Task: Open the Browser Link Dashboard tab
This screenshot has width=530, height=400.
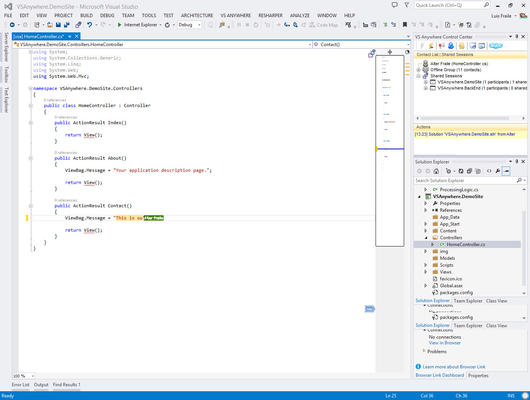Action: click(439, 375)
